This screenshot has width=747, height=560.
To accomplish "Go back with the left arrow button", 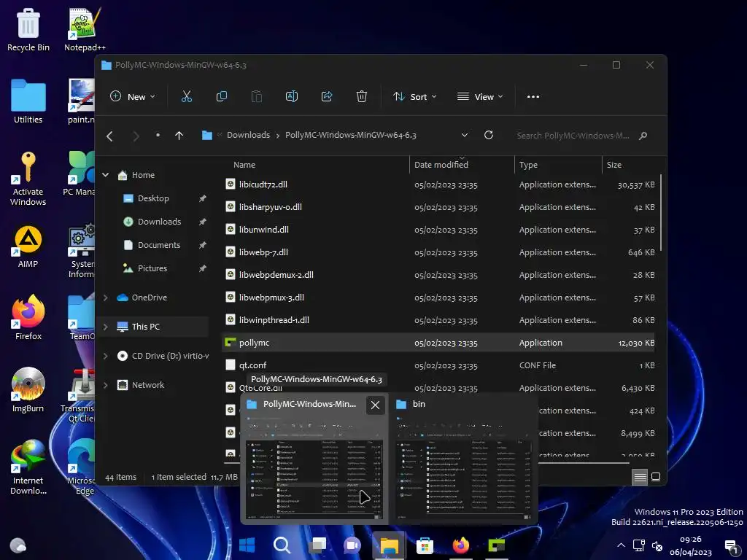I will [109, 136].
